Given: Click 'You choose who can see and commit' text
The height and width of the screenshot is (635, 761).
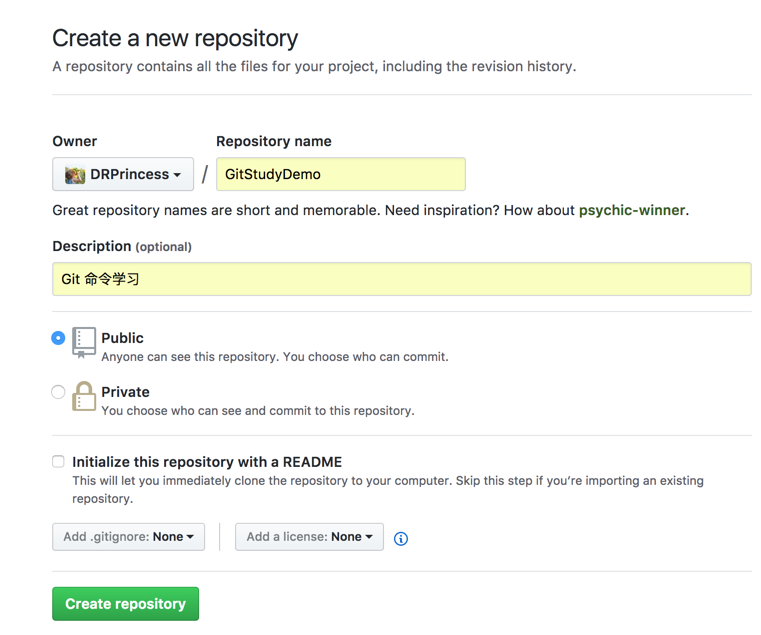Looking at the screenshot, I should (258, 411).
